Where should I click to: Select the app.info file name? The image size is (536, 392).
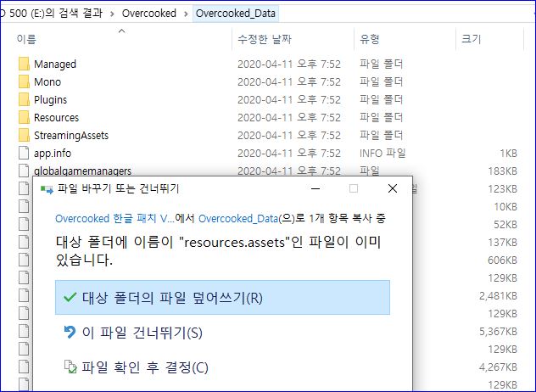53,153
